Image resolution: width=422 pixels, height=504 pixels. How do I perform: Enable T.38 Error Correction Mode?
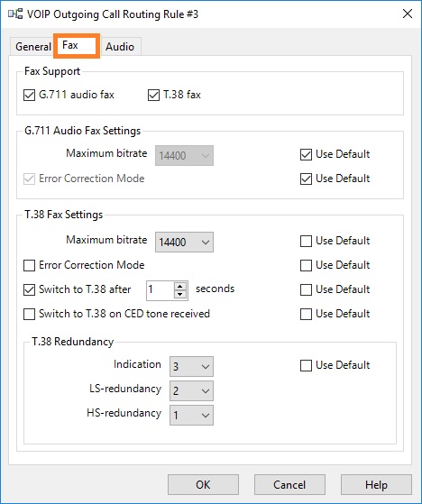point(29,265)
